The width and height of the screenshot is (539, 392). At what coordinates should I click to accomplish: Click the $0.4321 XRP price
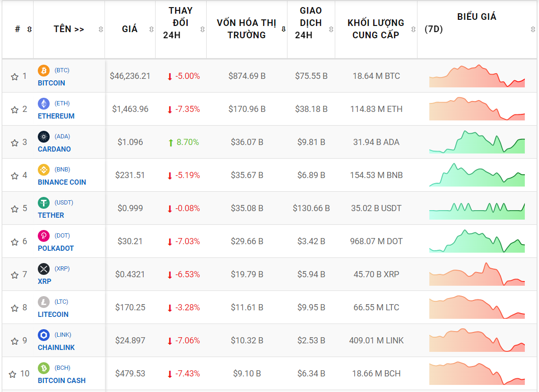pos(130,274)
